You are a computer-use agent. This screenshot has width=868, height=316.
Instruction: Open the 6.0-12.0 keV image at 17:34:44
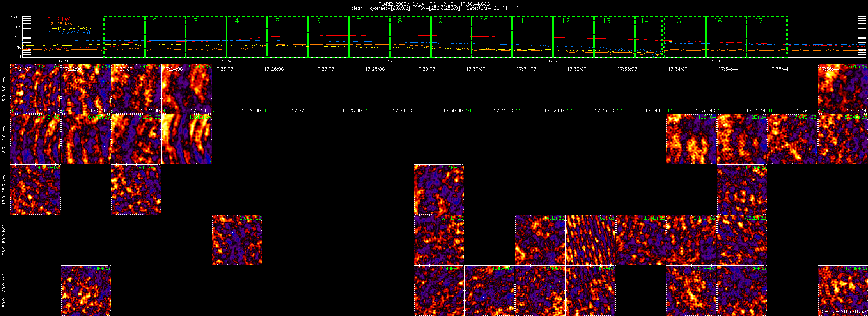(742, 139)
